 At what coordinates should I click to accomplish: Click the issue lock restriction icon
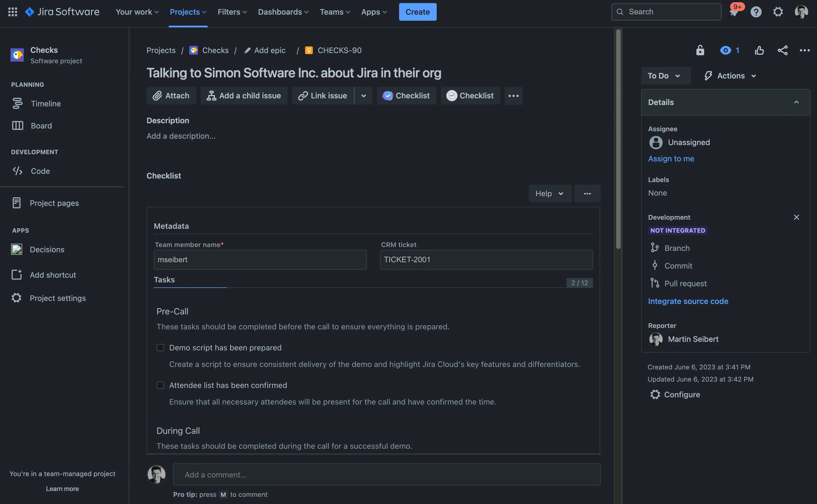(x=700, y=50)
